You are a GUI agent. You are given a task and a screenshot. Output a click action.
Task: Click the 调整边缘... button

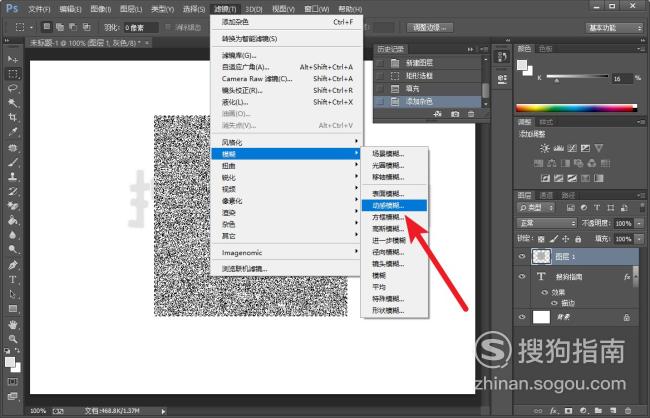point(430,28)
